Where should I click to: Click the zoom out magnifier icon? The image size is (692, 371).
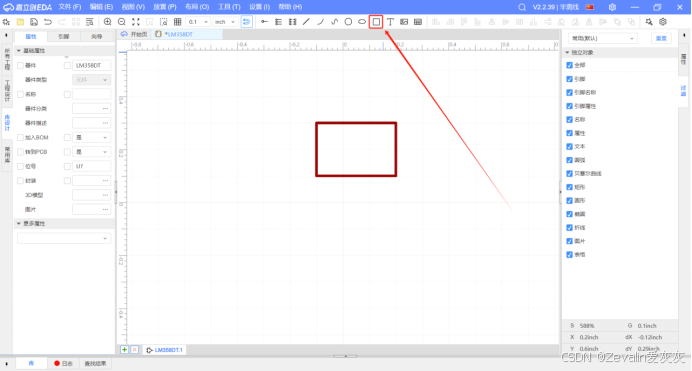point(121,22)
